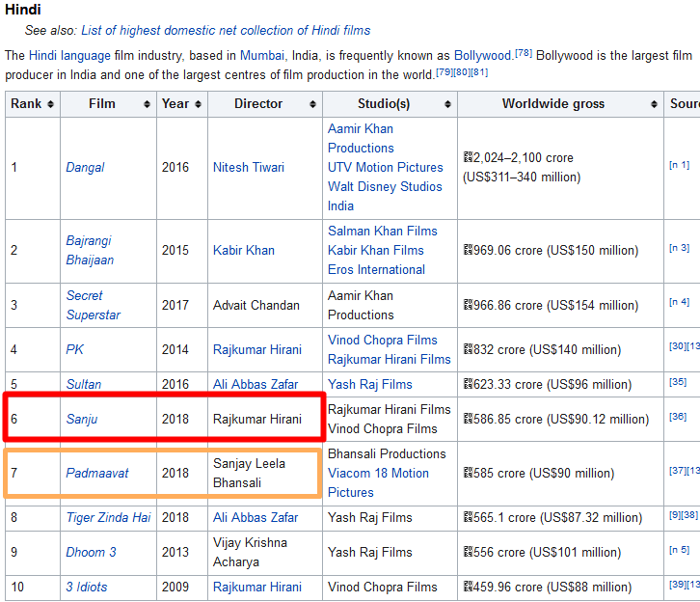Click the Hindi section heading
This screenshot has width=700, height=602.
[x=23, y=10]
